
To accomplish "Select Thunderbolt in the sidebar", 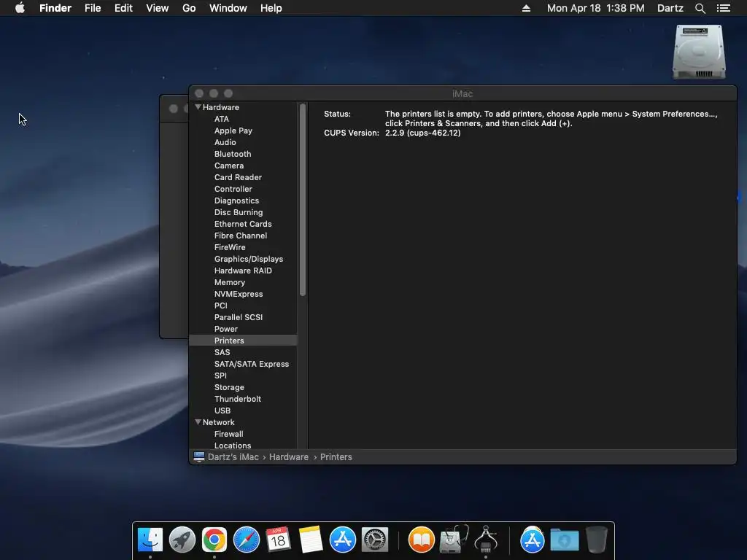I will pyautogui.click(x=237, y=399).
